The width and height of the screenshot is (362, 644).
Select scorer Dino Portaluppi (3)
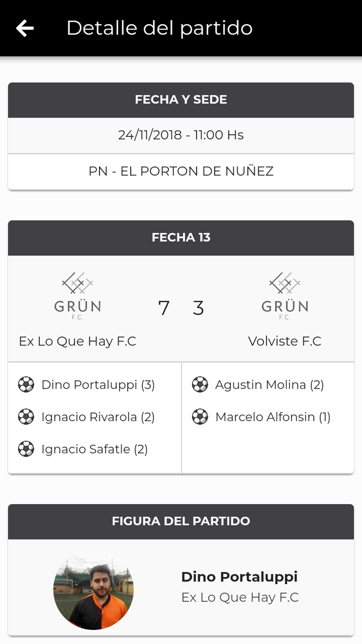pyautogui.click(x=98, y=385)
